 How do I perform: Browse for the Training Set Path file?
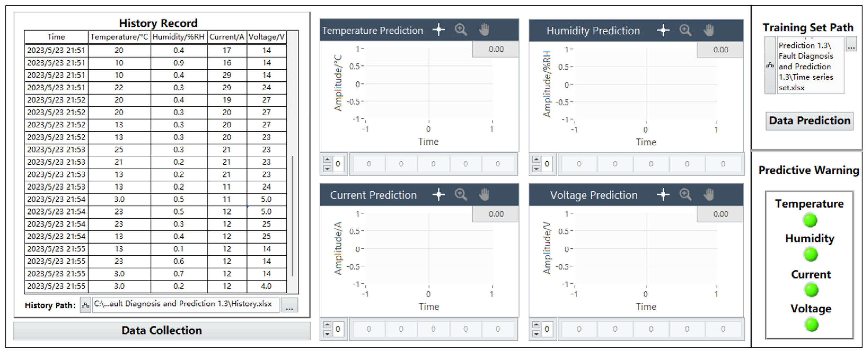(851, 46)
